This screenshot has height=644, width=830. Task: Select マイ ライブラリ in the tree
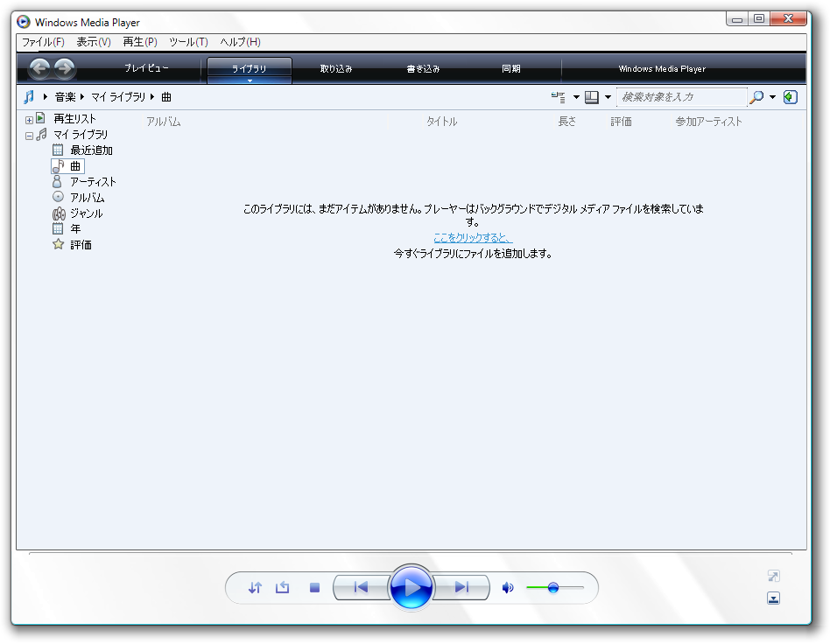tap(81, 135)
